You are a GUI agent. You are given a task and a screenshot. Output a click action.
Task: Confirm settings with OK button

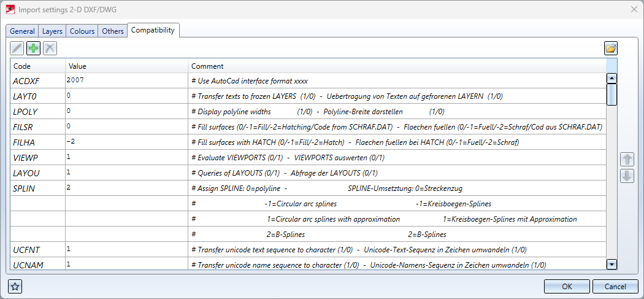point(567,286)
